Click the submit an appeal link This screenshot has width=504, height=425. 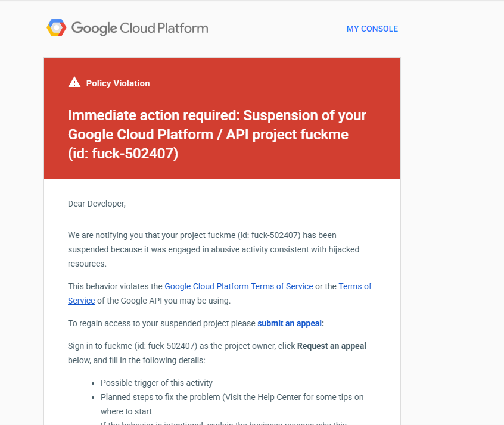point(290,323)
